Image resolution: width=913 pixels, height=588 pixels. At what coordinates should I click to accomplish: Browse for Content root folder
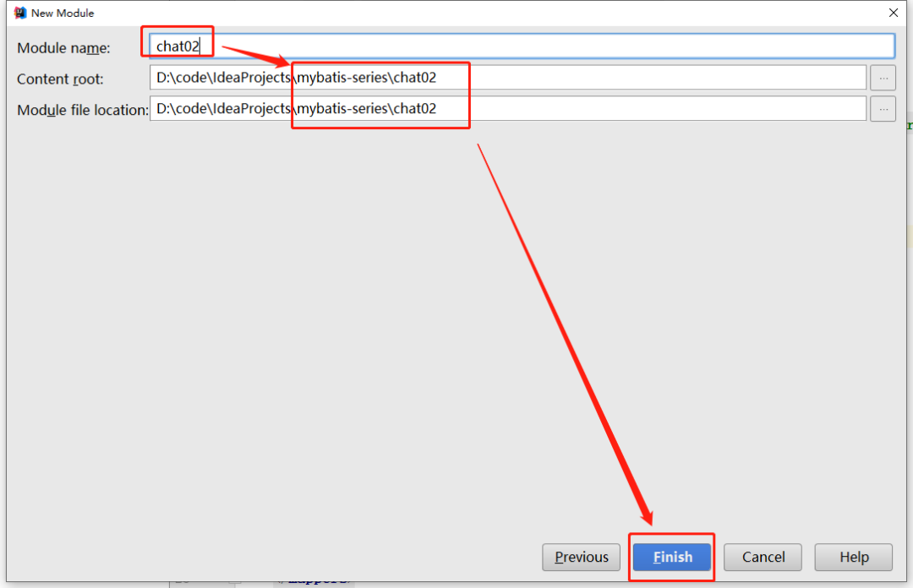click(x=883, y=78)
